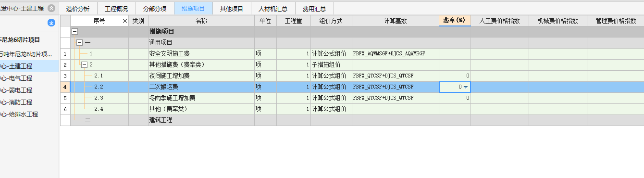Select the 万吨年尼龙6切片项 sidebar node
The width and height of the screenshot is (644, 178).
pyautogui.click(x=29, y=54)
